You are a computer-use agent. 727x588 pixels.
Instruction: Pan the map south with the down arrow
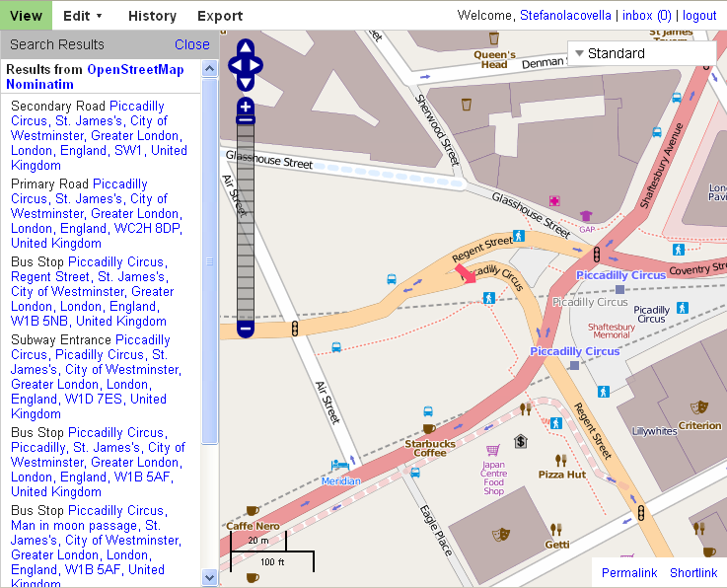pyautogui.click(x=246, y=84)
